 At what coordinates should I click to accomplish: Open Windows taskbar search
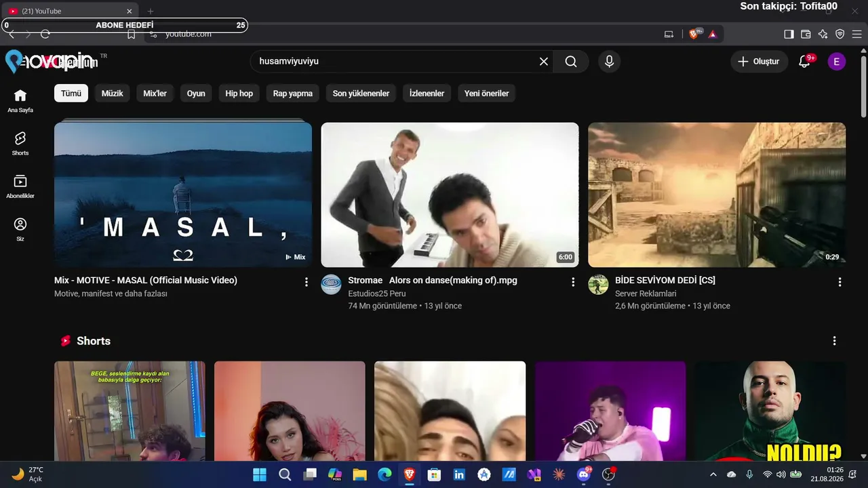(285, 474)
